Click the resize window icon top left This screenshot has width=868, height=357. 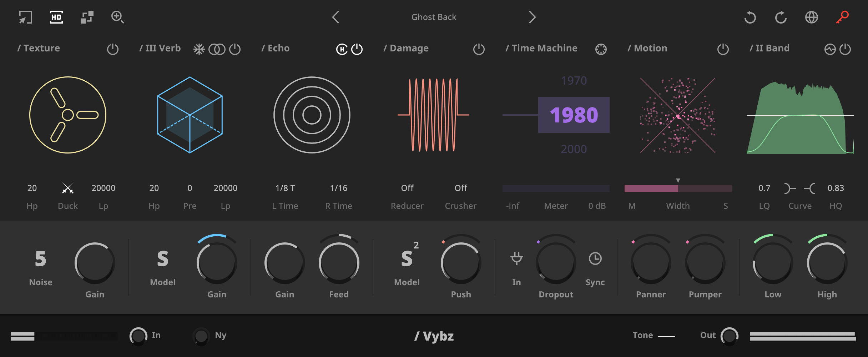[x=25, y=17]
